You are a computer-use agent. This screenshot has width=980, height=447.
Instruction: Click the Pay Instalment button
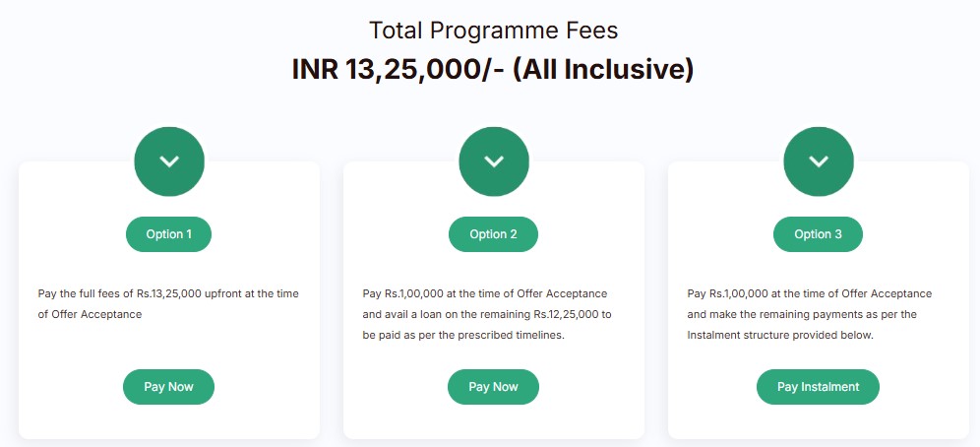(x=818, y=387)
